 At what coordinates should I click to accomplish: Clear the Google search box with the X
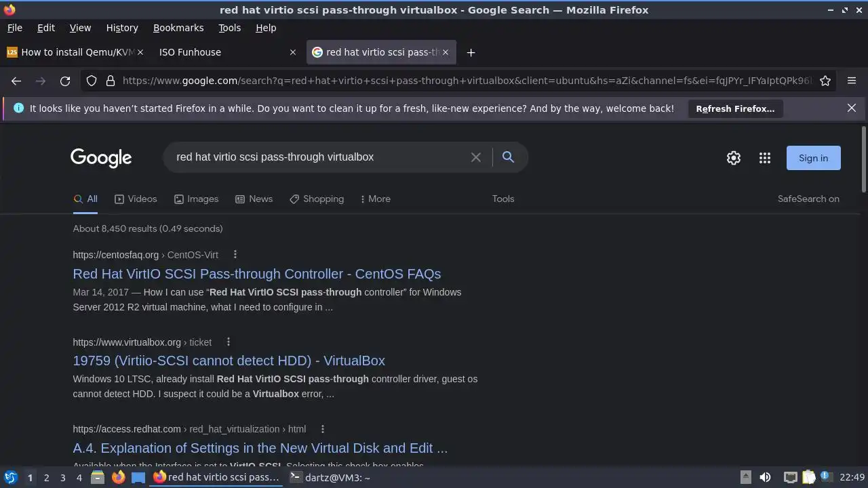[476, 157]
